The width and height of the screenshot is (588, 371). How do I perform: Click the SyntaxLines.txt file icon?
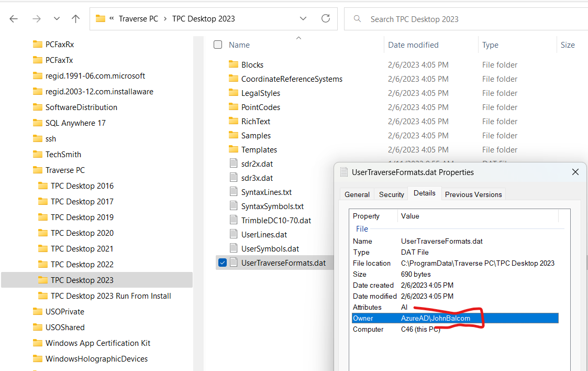click(x=234, y=192)
